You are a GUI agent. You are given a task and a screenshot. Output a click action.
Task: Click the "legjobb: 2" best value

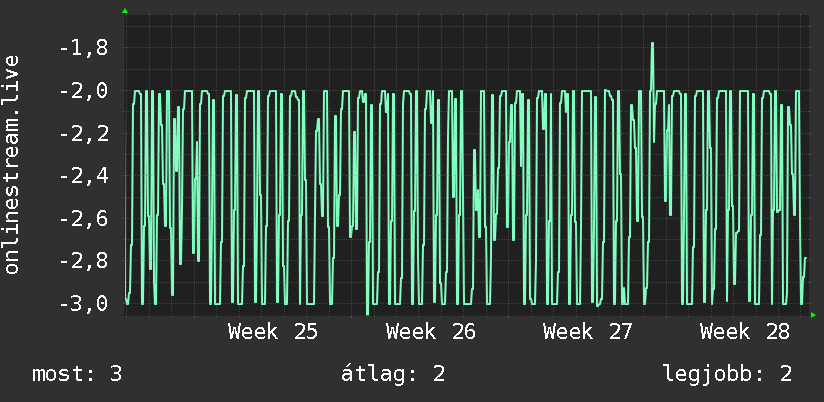tap(727, 374)
